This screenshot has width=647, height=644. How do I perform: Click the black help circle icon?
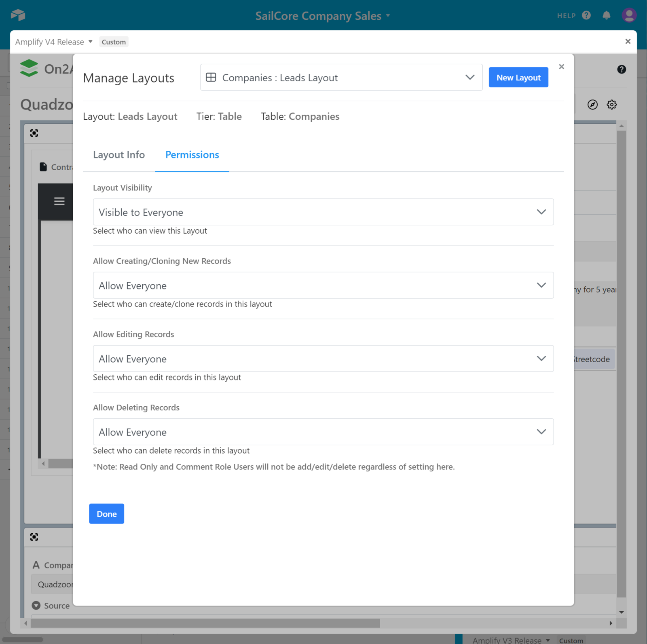coord(622,70)
